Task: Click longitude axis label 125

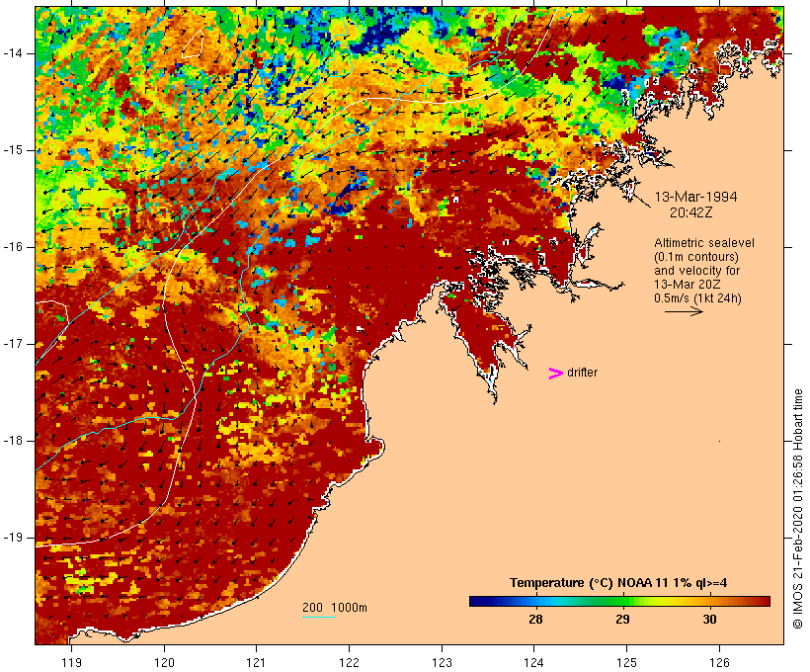Action: pyautogui.click(x=627, y=662)
